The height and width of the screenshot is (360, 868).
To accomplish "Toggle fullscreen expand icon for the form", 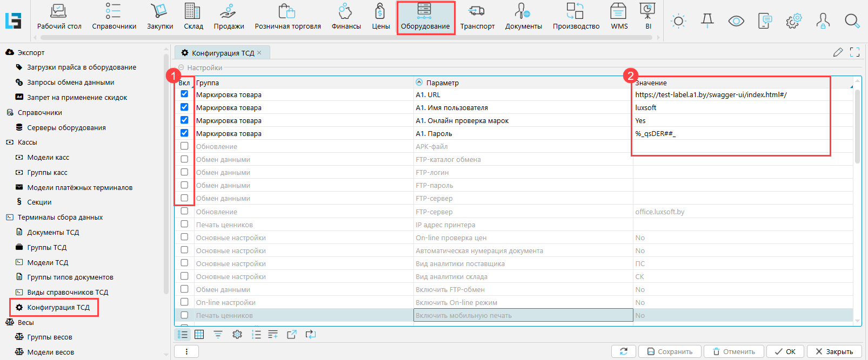I will [x=854, y=52].
